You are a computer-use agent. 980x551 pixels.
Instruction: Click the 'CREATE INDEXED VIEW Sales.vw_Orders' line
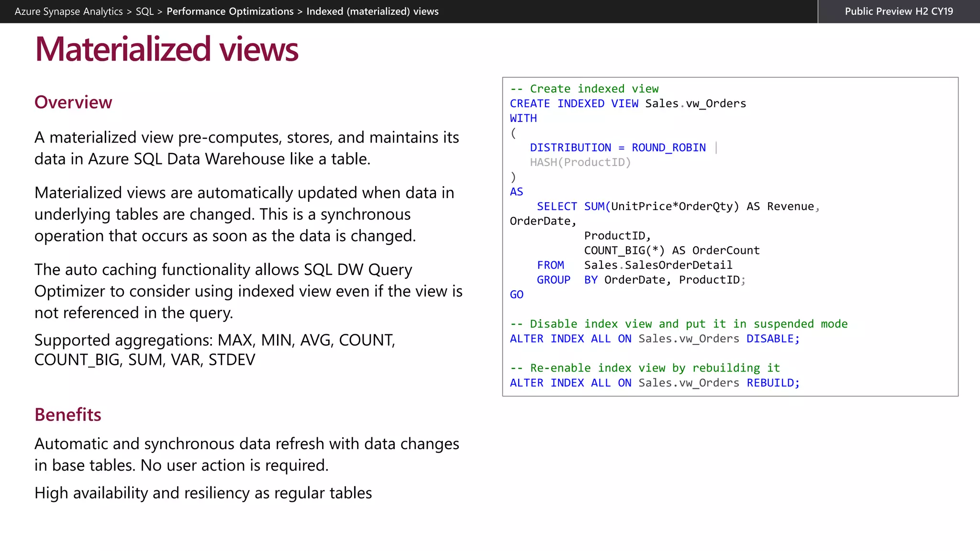coord(628,104)
